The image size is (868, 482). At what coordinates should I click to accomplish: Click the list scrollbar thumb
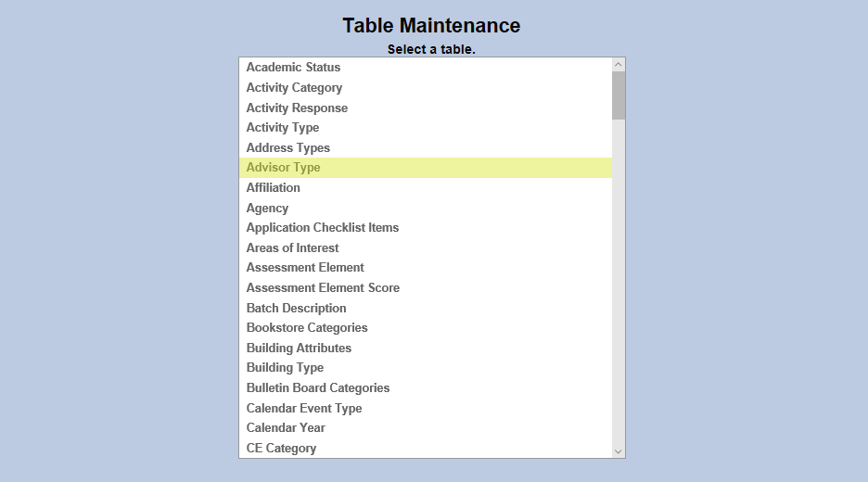pyautogui.click(x=619, y=95)
